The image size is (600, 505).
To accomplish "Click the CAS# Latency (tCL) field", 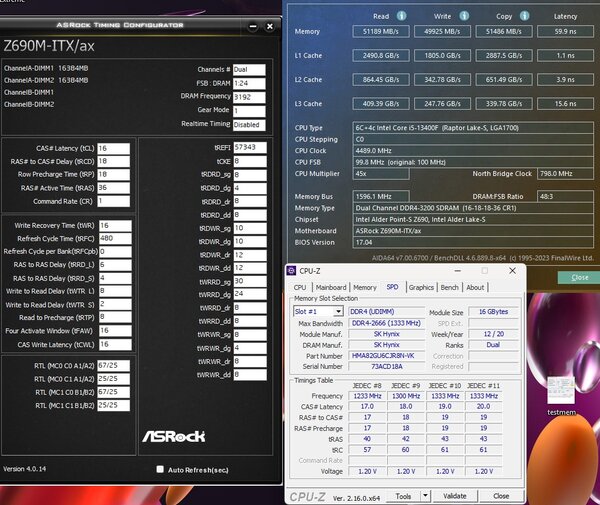I will point(114,148).
